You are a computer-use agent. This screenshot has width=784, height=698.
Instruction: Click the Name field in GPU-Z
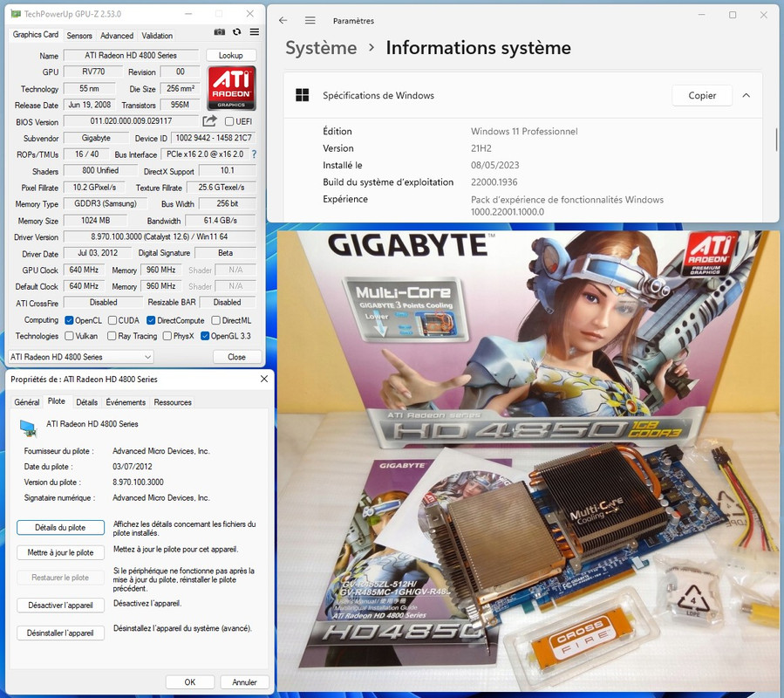(131, 56)
